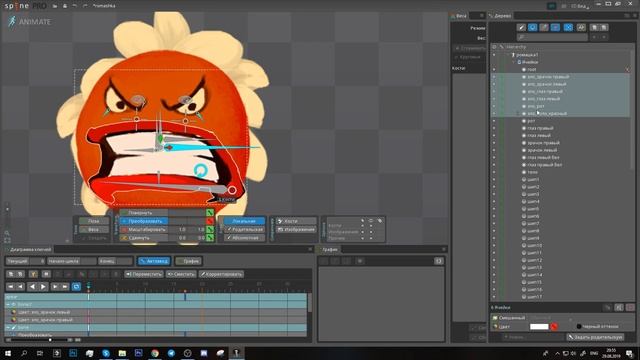Toggle Черный оттенок (tint black) option
This screenshot has width=640, height=360.
click(597, 327)
